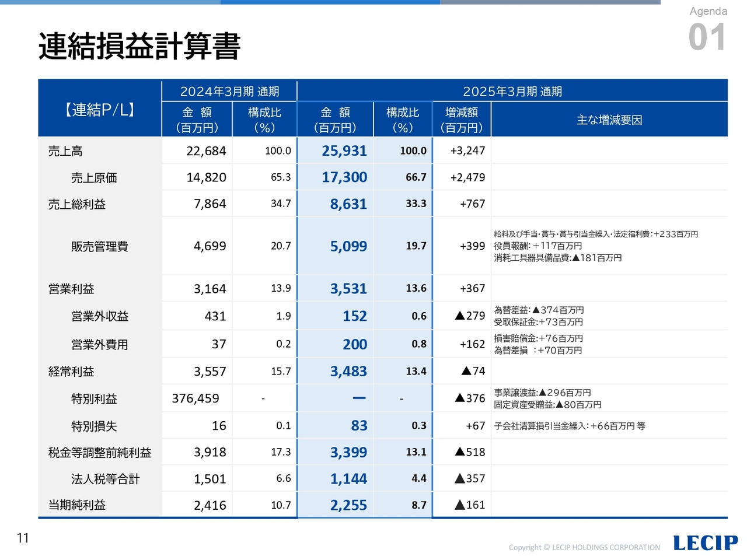
Task: Click the 販売管理費 row label
Action: tap(100, 247)
